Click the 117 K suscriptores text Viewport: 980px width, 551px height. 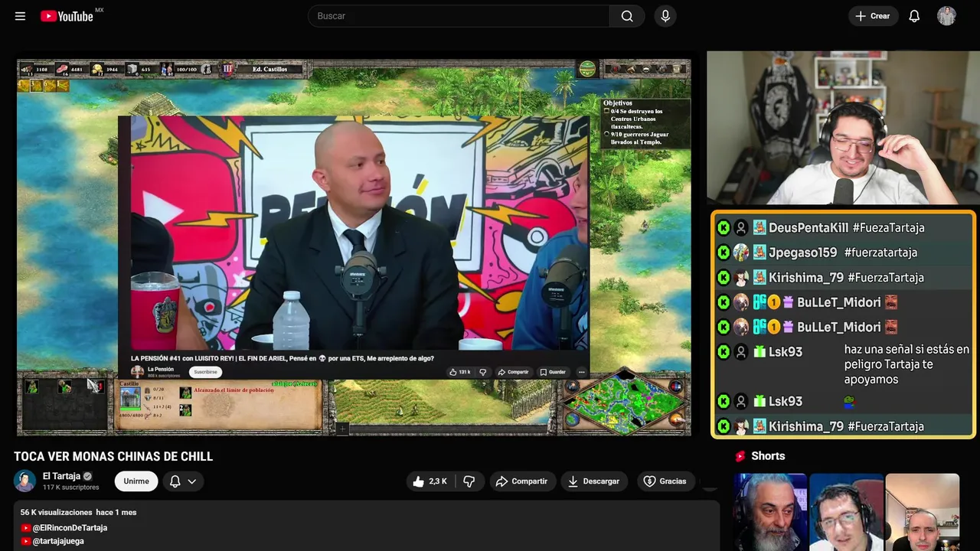pos(71,487)
